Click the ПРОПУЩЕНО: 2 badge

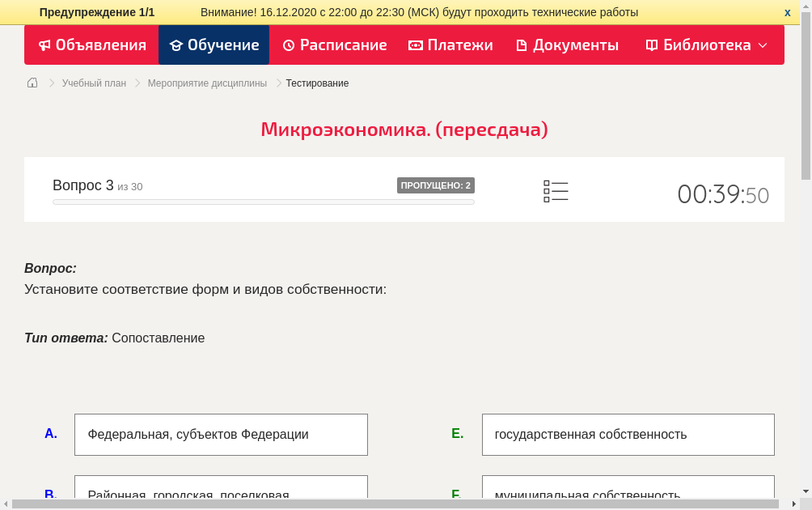(x=437, y=185)
